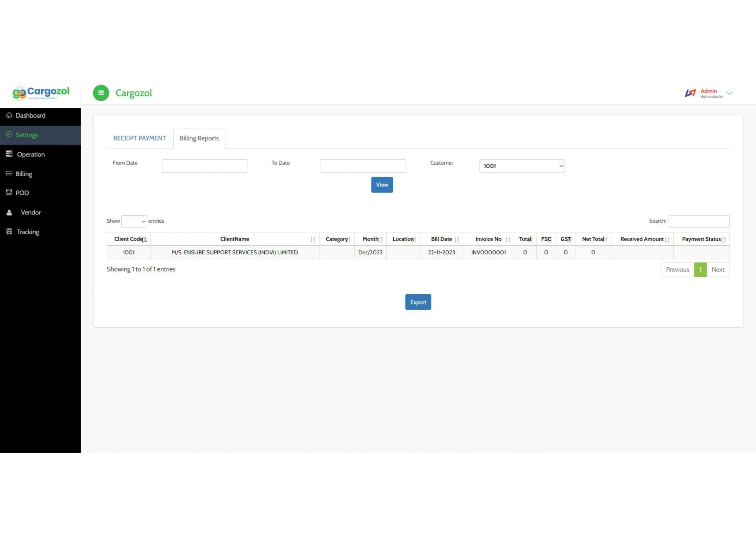Click the FSC column header

[x=546, y=239]
